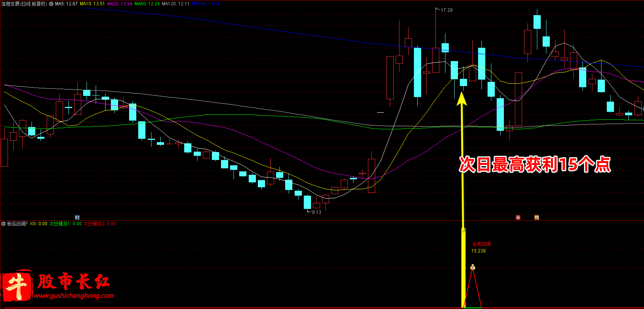Click the 次日情况2: 0.00 value
Screen dimensions: 644x309
(x=99, y=224)
